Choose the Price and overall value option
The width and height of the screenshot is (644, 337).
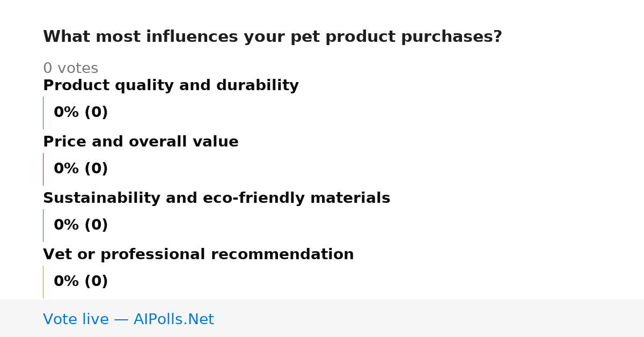click(x=141, y=142)
